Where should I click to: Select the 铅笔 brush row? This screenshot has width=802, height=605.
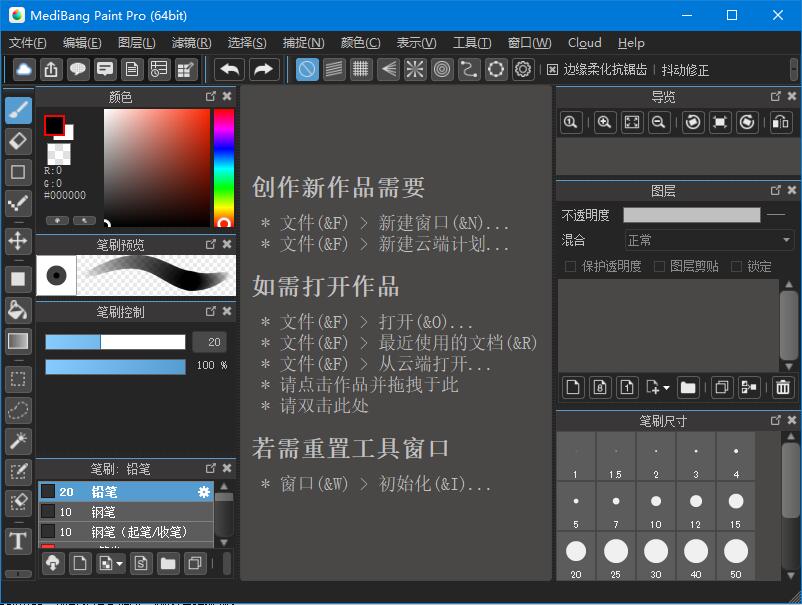(126, 492)
